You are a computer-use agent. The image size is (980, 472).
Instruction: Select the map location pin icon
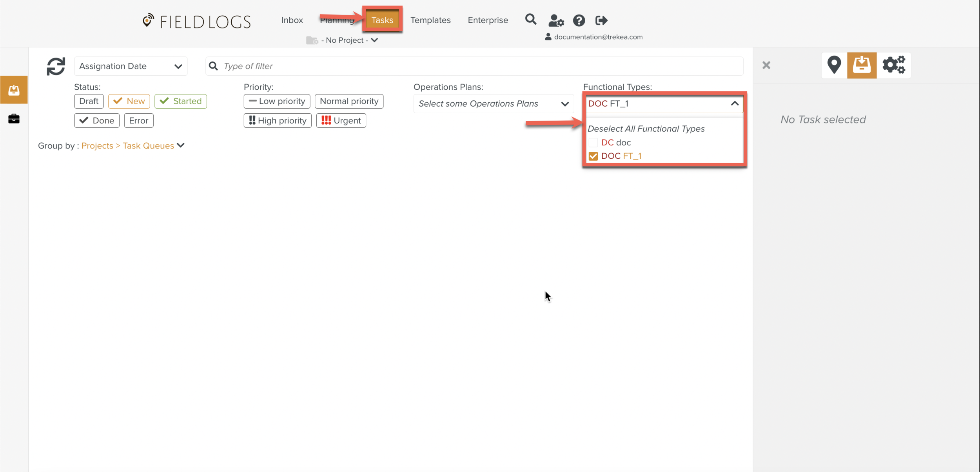[834, 65]
